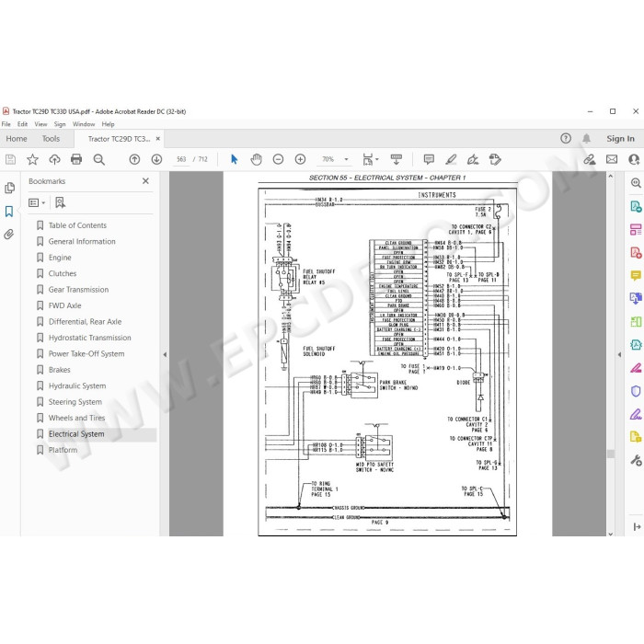Open the Protect shield tool
Screen dimensions: 644x644
tap(636, 391)
